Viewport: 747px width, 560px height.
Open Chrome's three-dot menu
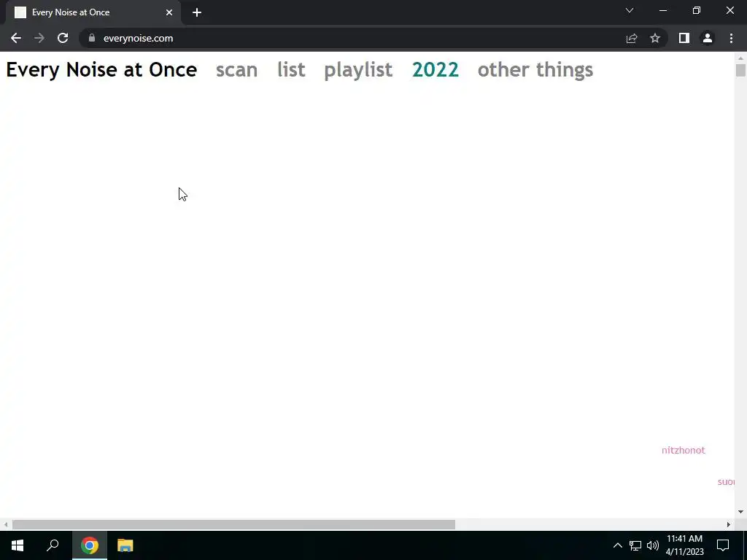[x=731, y=38]
